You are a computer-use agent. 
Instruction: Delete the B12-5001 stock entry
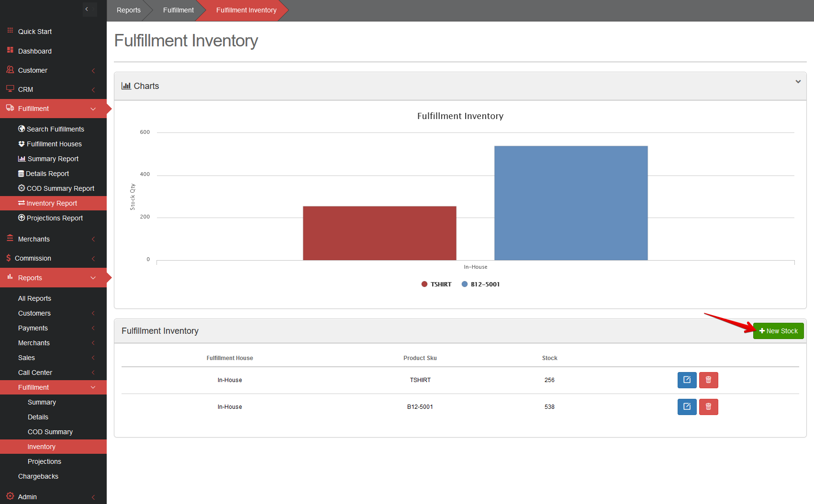[x=708, y=407]
